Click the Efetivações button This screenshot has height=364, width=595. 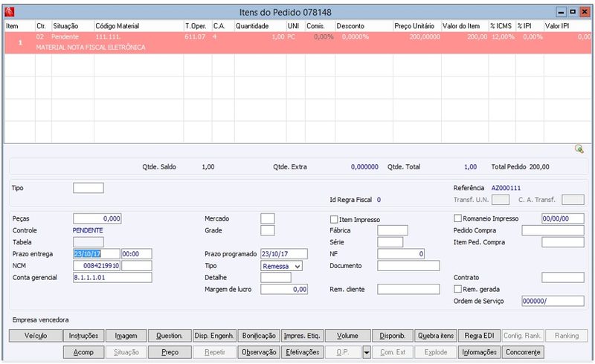[x=303, y=352]
